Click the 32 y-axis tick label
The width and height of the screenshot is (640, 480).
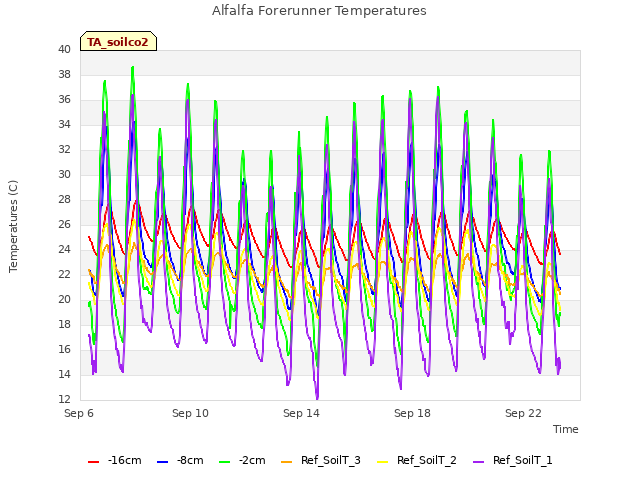64,149
